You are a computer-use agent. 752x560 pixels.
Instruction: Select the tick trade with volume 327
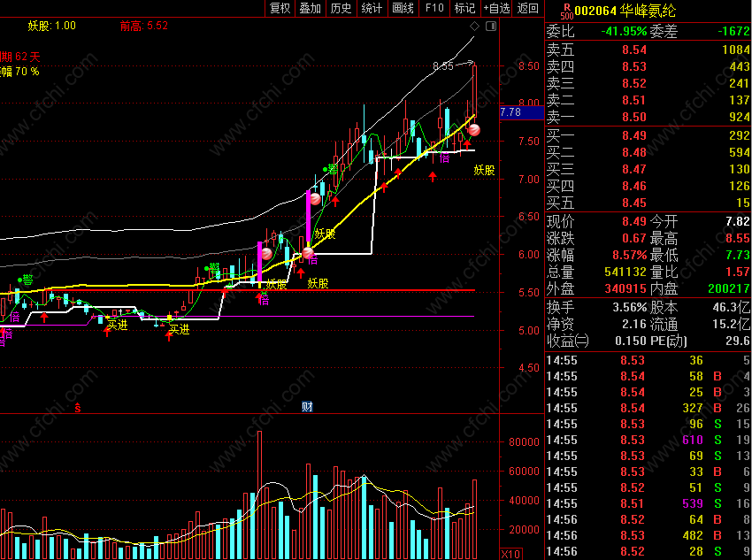pos(648,408)
